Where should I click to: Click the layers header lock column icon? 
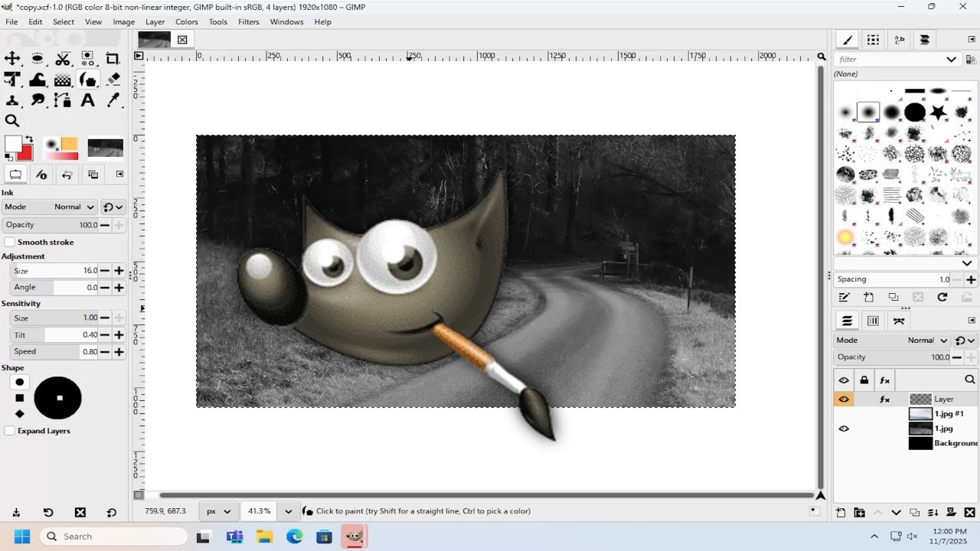tap(864, 380)
